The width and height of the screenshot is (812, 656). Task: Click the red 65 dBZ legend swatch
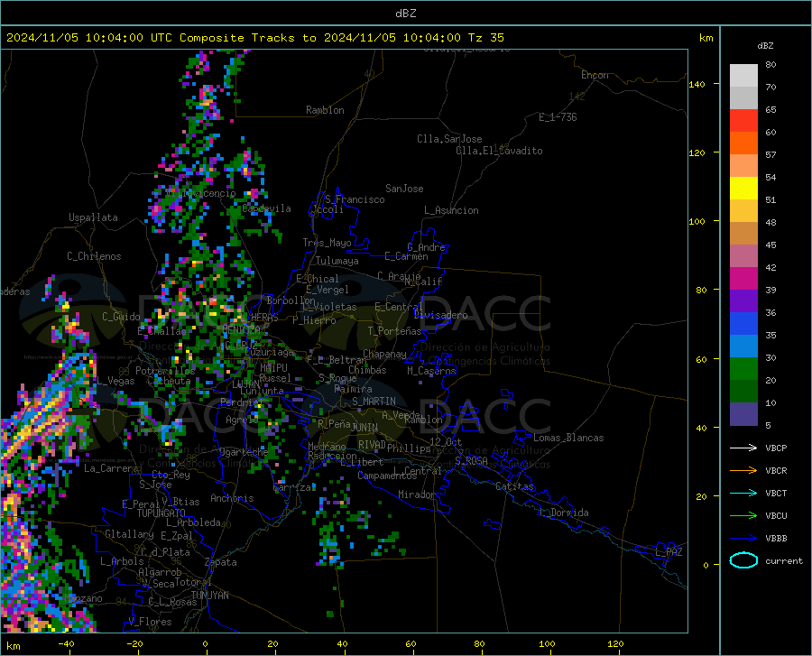(743, 121)
